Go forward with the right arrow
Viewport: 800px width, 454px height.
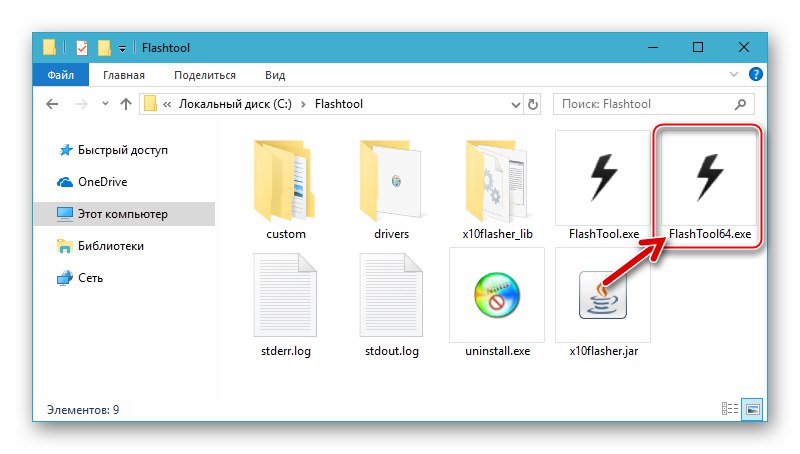coord(81,104)
